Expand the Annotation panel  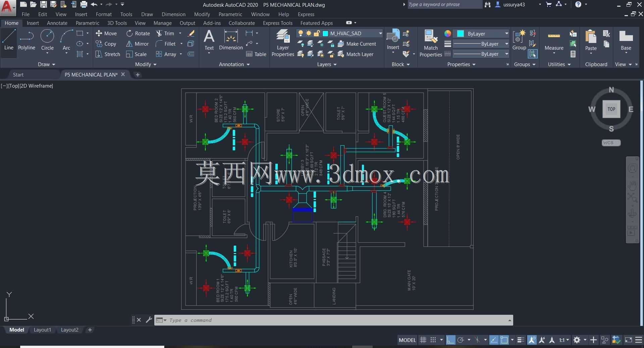pyautogui.click(x=234, y=64)
